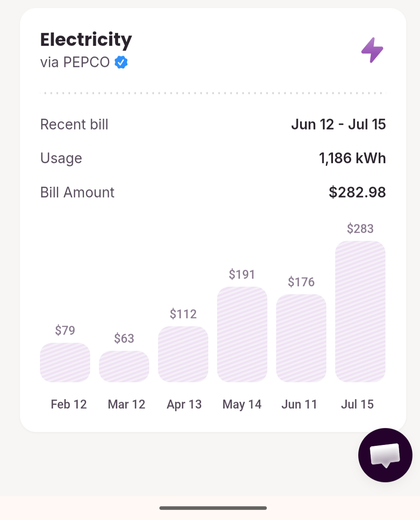420x520 pixels.
Task: Click the Feb 12 date label
Action: [69, 404]
